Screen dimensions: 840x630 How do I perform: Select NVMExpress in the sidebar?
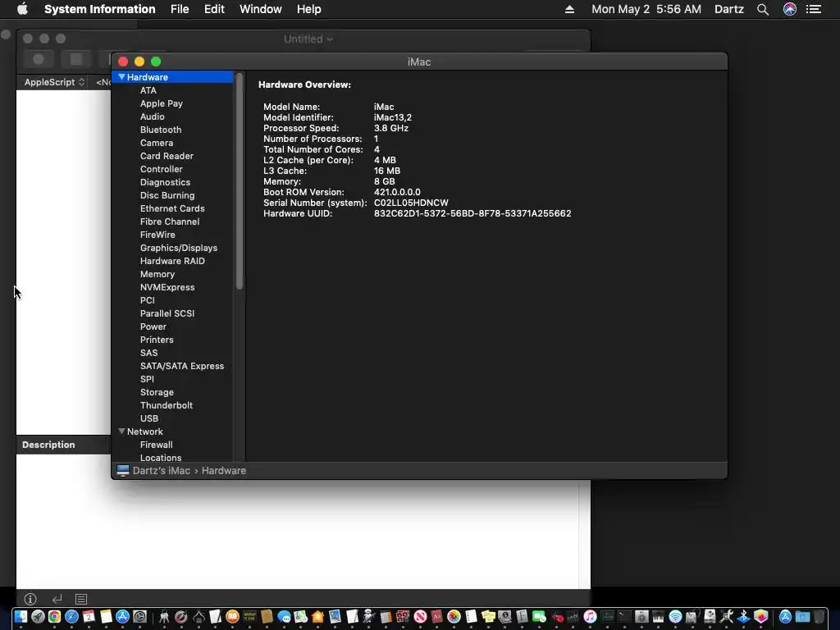pyautogui.click(x=167, y=287)
